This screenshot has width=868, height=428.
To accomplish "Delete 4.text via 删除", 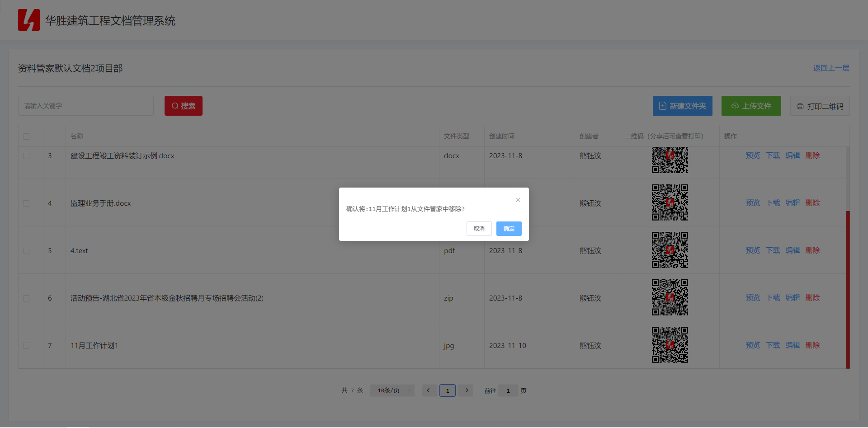I will 813,250.
